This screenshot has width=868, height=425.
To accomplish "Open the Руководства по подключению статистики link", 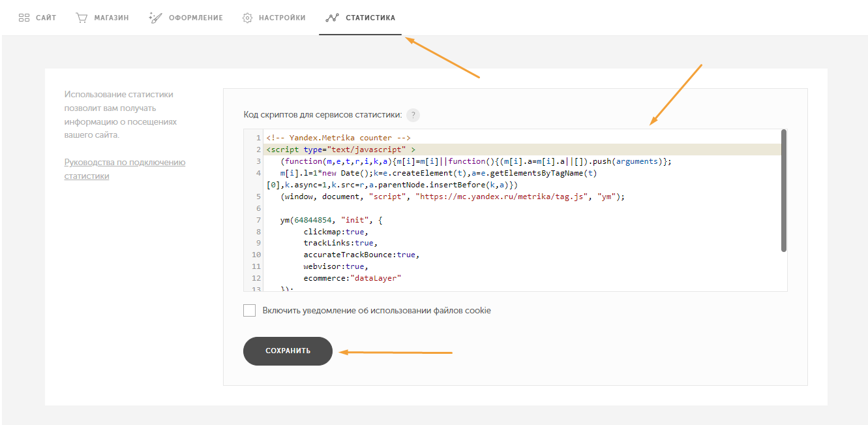I will click(x=125, y=169).
